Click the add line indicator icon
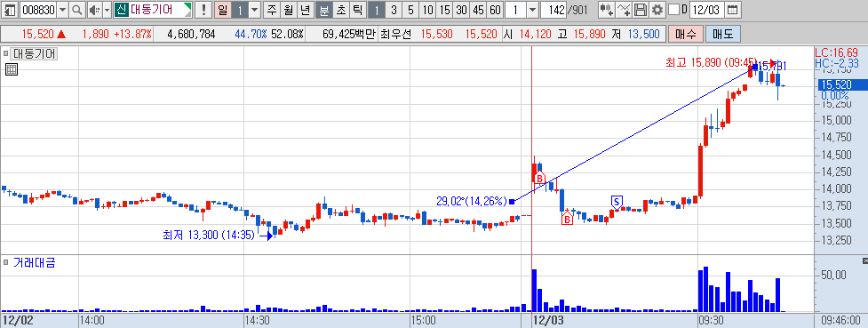This screenshot has width=868, height=328. [x=624, y=10]
